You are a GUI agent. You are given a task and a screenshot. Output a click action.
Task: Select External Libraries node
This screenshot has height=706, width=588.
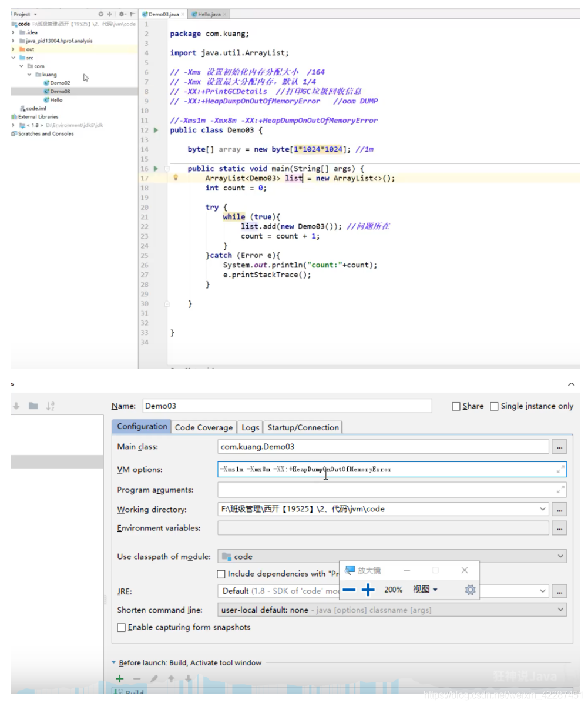point(35,117)
